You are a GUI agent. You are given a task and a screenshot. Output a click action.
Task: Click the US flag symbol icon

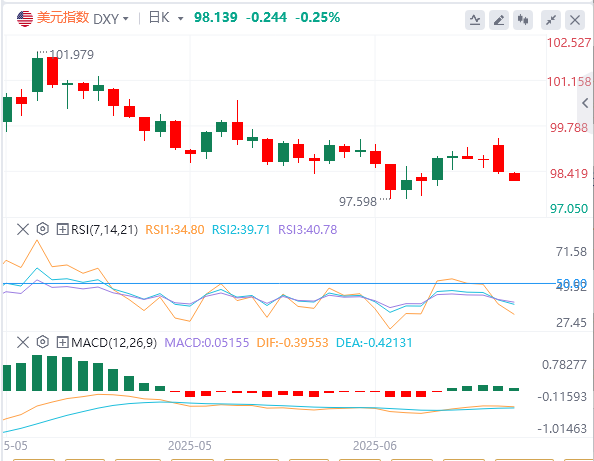pos(25,18)
